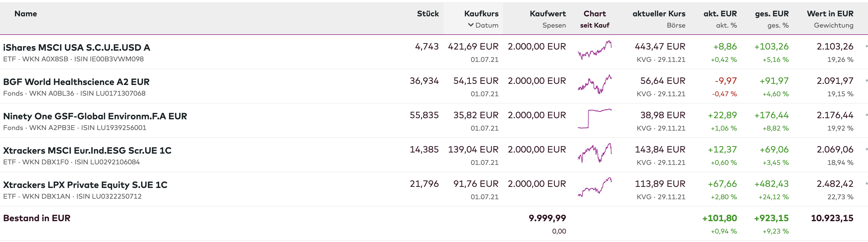Sort by the Kaufwert column header
The width and height of the screenshot is (868, 242).
[x=547, y=14]
